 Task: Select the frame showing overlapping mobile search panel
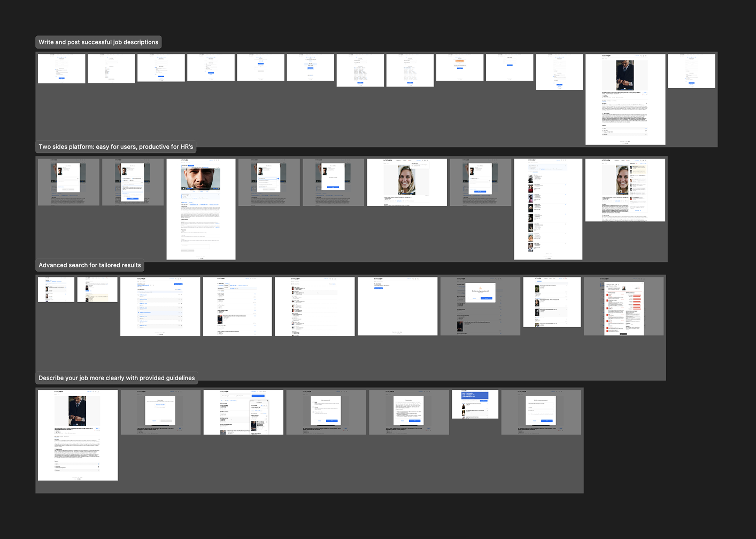click(x=243, y=412)
